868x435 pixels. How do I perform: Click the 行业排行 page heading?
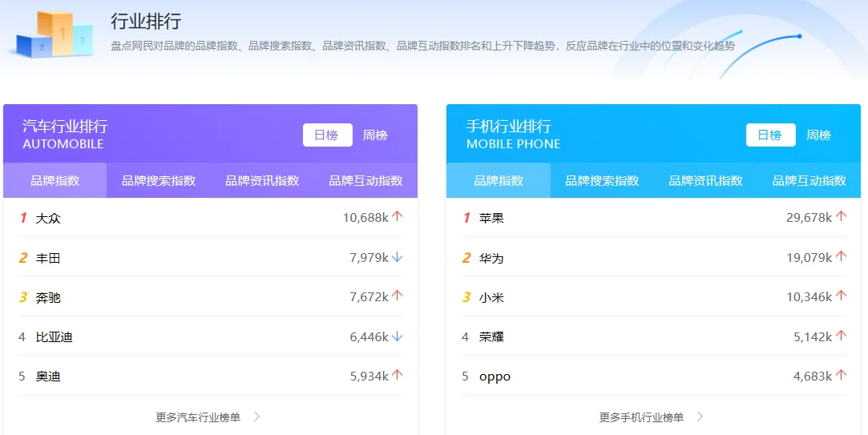coord(146,22)
